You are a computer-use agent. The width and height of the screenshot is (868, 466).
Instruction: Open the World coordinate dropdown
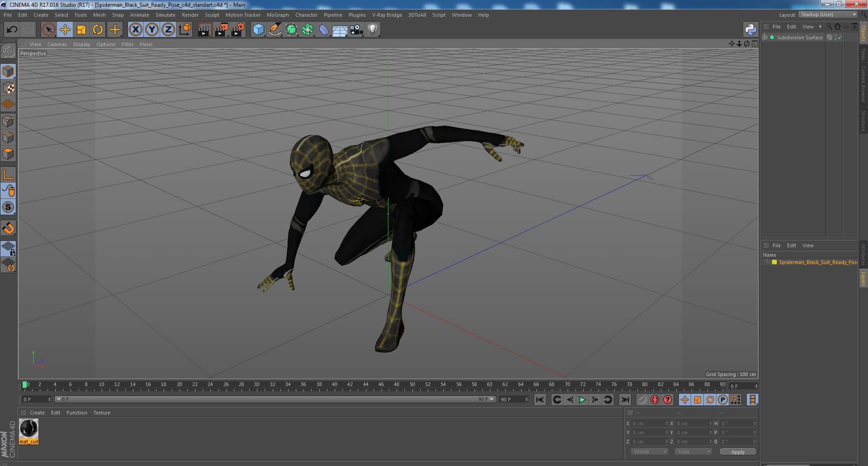(650, 452)
